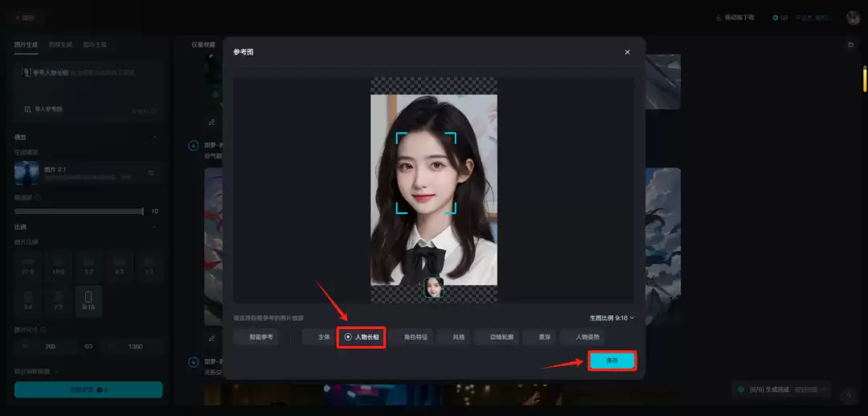Close the 参考图 dialog with X
Image resolution: width=868 pixels, height=416 pixels.
point(627,52)
